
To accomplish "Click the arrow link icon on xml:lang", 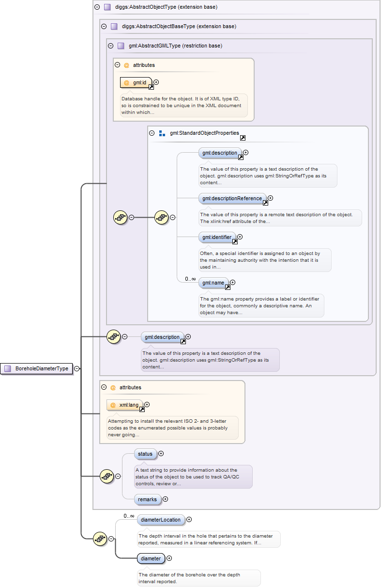I will click(x=142, y=410).
